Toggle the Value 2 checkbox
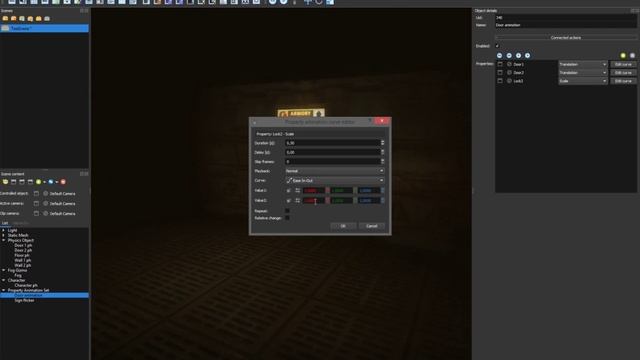The image size is (640, 360). click(x=289, y=201)
